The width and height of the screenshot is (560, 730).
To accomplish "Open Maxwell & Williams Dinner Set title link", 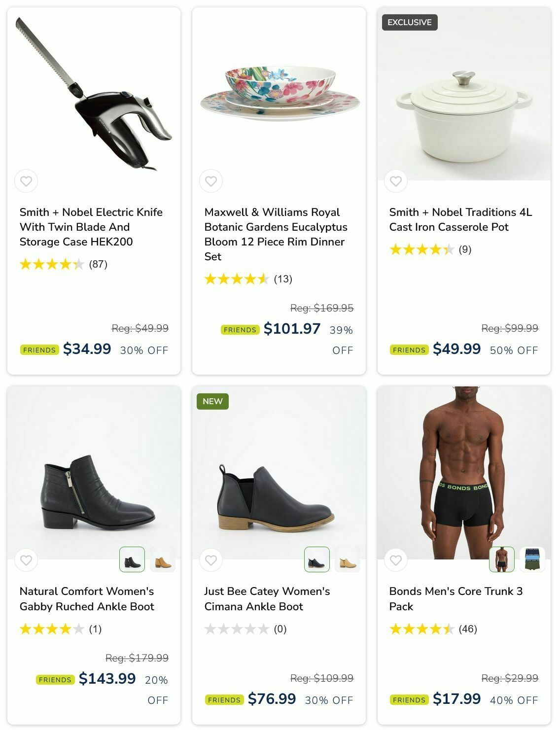I will [276, 234].
